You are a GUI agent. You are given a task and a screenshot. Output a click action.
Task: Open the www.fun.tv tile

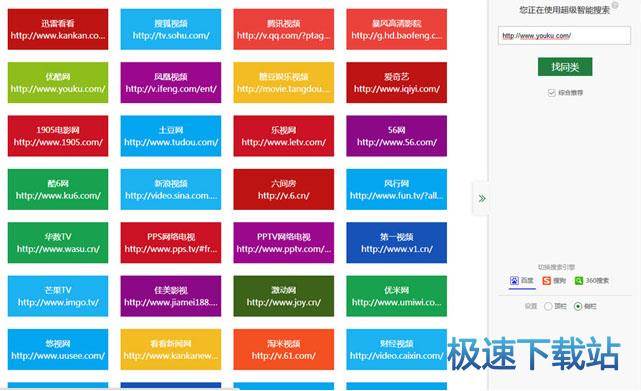pos(397,189)
